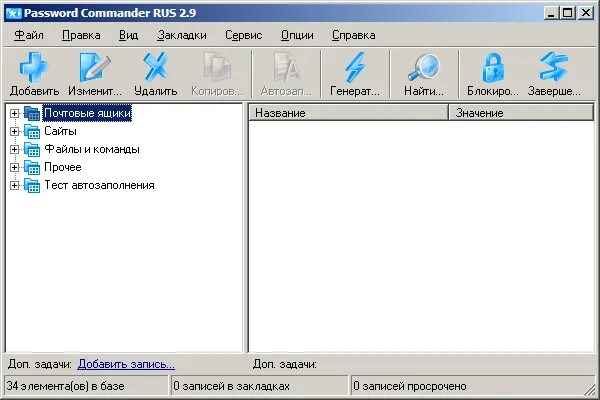The width and height of the screenshot is (600, 400).
Task: Expand the Почтовые ящики tree node
Action: (x=14, y=113)
